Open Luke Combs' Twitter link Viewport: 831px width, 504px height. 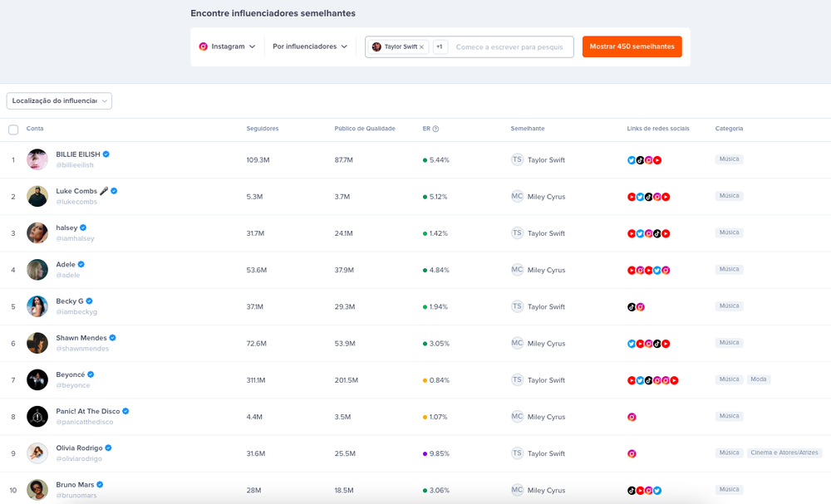640,197
